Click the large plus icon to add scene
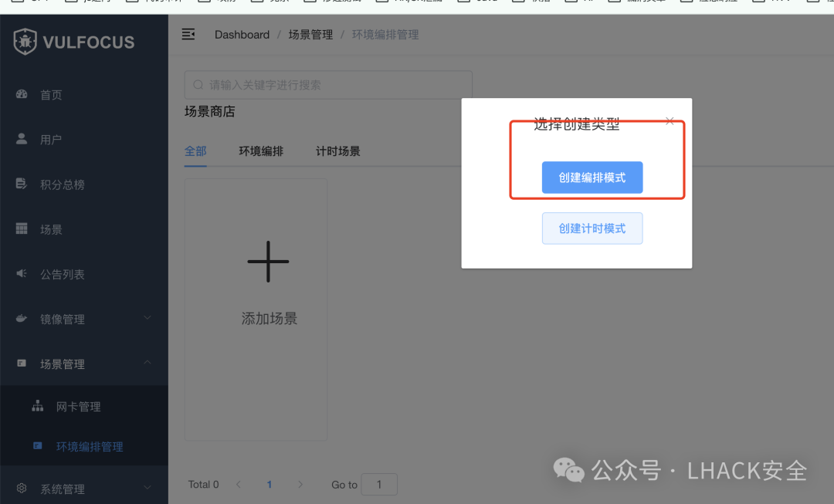834x504 pixels. point(268,262)
